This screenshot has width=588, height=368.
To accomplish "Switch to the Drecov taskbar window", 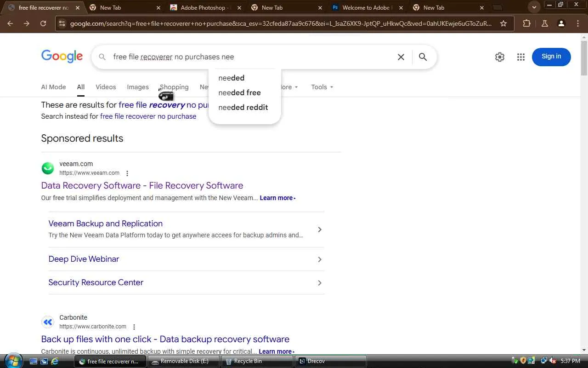I will (331, 361).
